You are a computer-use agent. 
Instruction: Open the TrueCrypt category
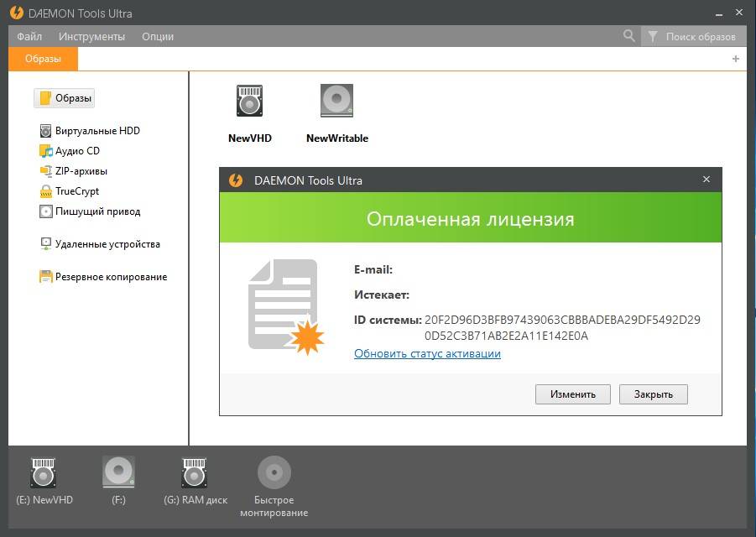(x=77, y=191)
